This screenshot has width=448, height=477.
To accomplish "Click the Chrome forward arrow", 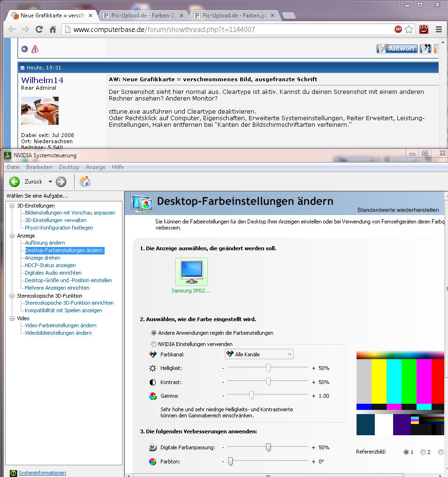I will pos(25,30).
